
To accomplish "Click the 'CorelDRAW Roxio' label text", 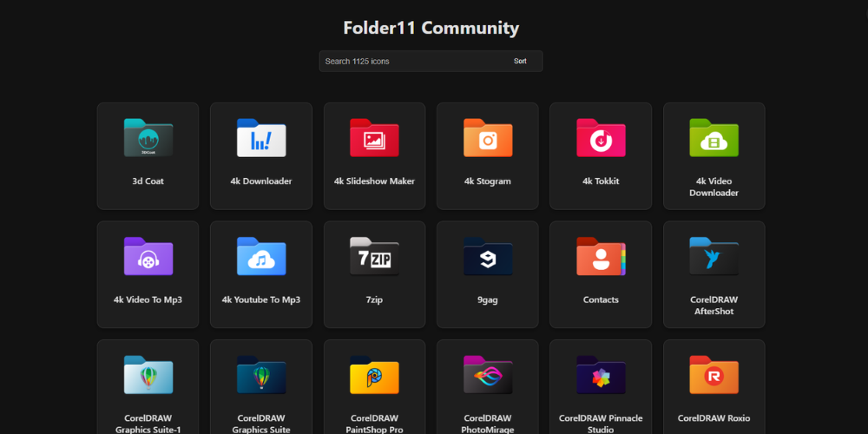I will [714, 418].
